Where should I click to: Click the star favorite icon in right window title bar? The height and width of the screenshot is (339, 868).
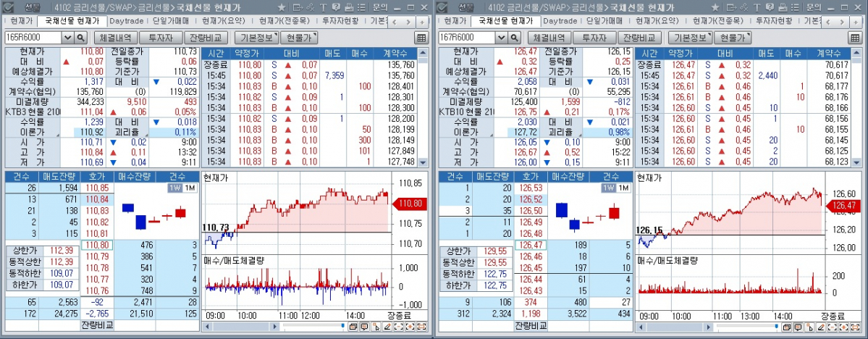tap(715, 8)
